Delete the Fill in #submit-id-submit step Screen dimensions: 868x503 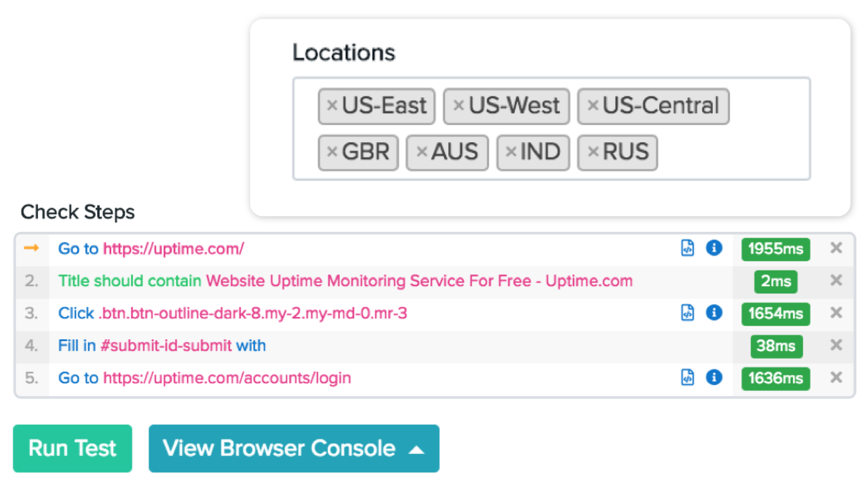pyautogui.click(x=836, y=345)
